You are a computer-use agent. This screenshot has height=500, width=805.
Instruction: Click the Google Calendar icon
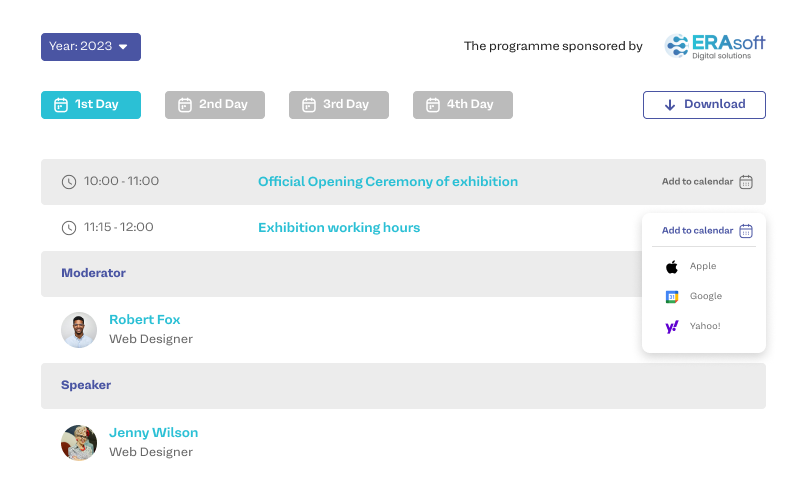tap(672, 297)
